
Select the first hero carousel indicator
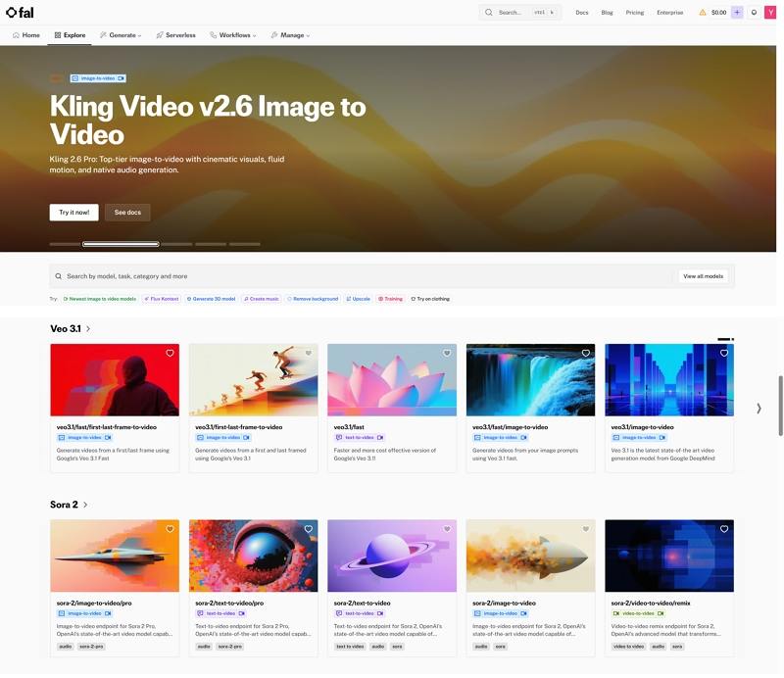(x=65, y=245)
